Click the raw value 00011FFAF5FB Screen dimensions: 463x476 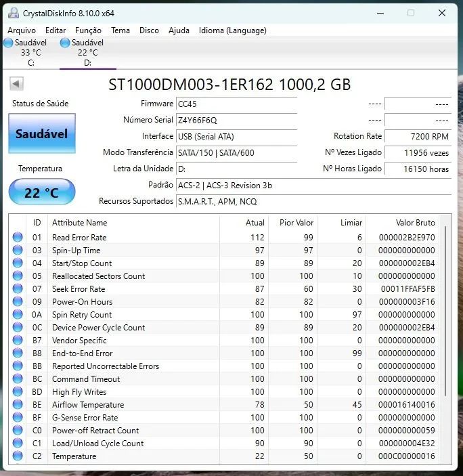click(407, 288)
